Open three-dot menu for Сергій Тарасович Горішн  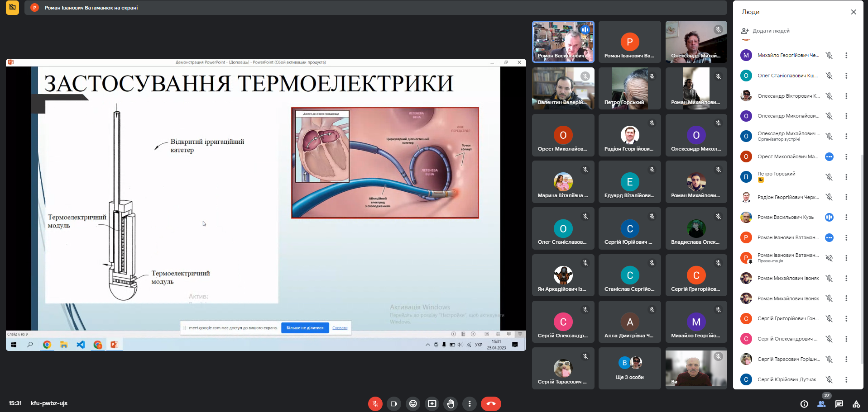pyautogui.click(x=846, y=359)
